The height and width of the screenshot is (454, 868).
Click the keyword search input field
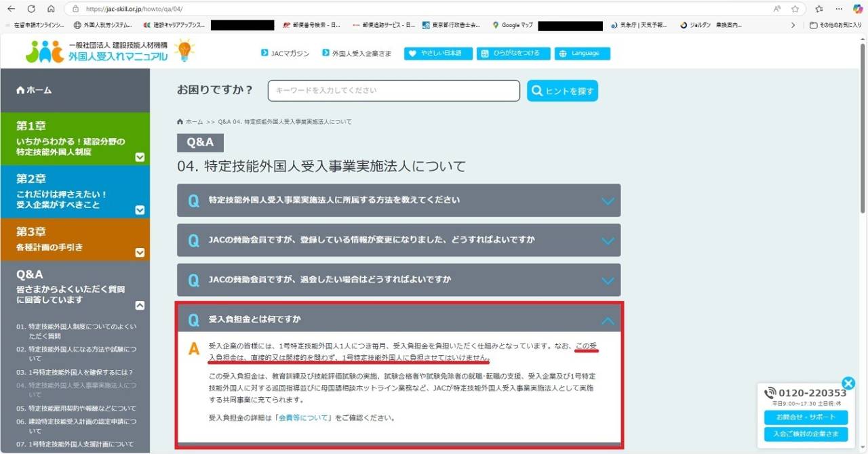[393, 91]
